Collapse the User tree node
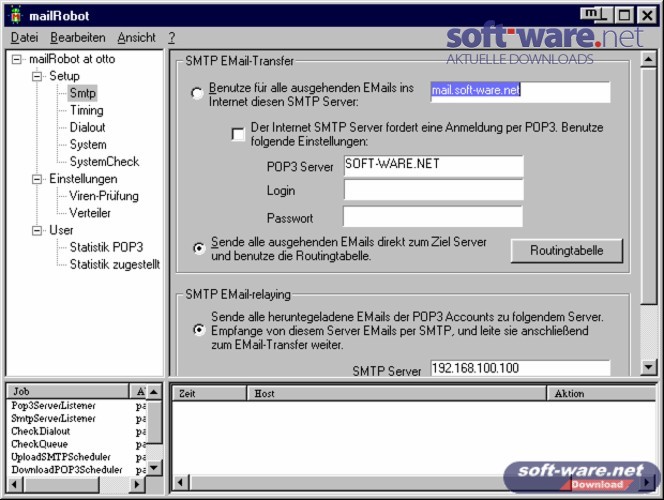The width and height of the screenshot is (664, 500). 37,230
